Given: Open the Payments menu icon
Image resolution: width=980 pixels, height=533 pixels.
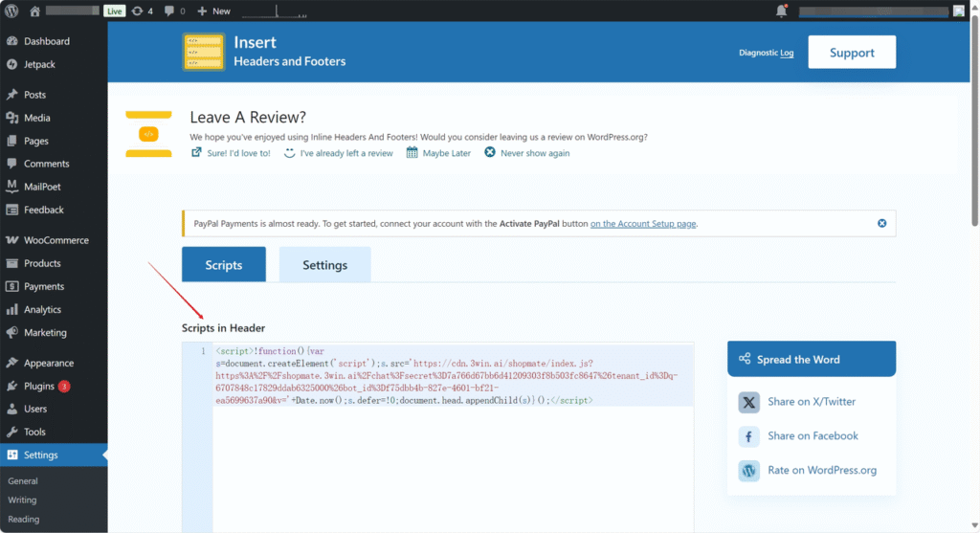Looking at the screenshot, I should click(x=11, y=286).
